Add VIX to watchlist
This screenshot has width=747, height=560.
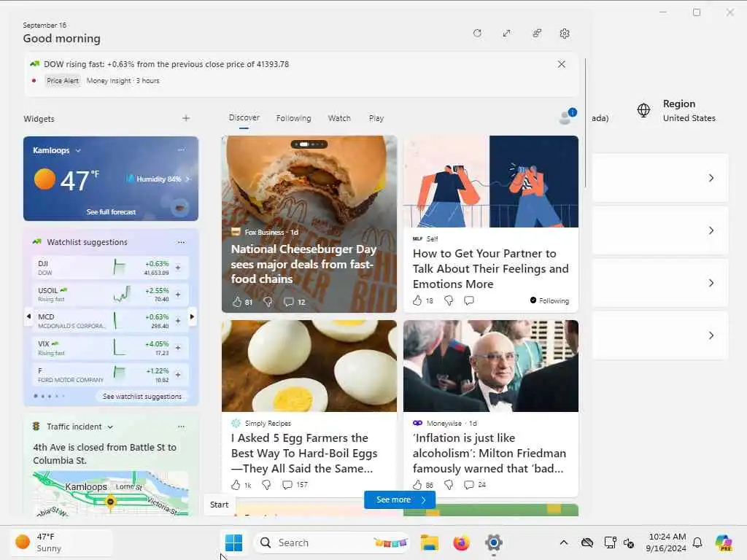click(178, 348)
